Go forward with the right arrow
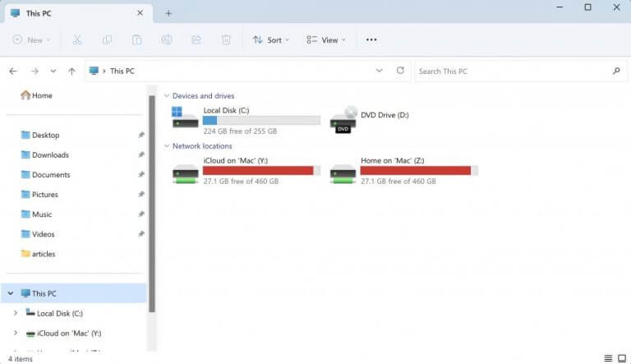Image resolution: width=631 pixels, height=364 pixels. [35, 71]
